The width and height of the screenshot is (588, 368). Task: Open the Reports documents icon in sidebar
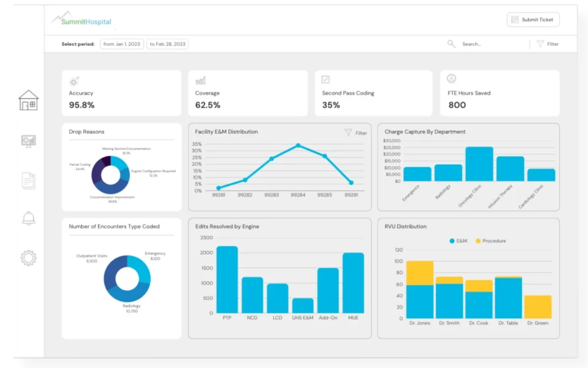[28, 180]
